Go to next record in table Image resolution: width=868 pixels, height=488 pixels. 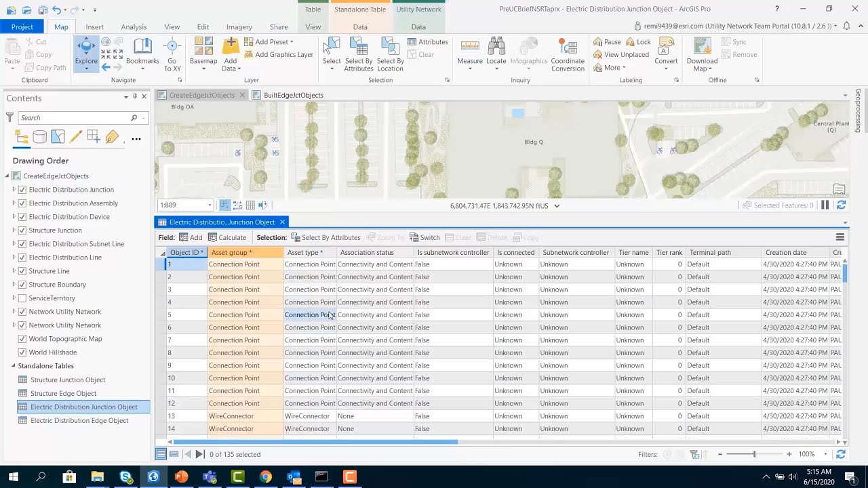(x=199, y=454)
